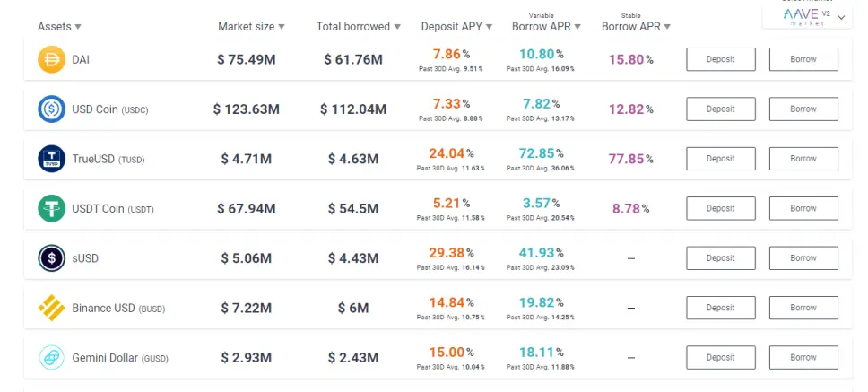Click TrueUSD market size $ 4.71M
The width and height of the screenshot is (868, 392).
(247, 159)
